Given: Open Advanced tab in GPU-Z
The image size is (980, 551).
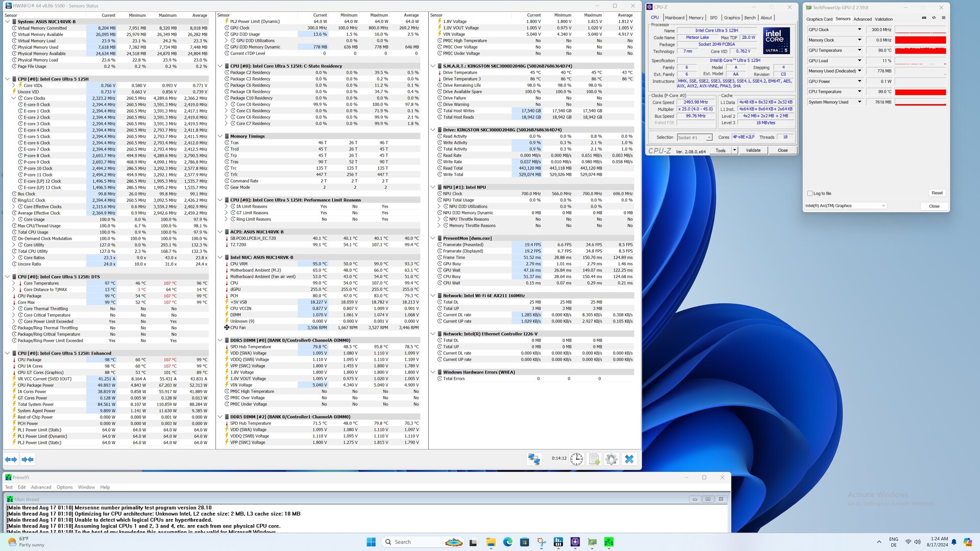Looking at the screenshot, I should pos(863,19).
